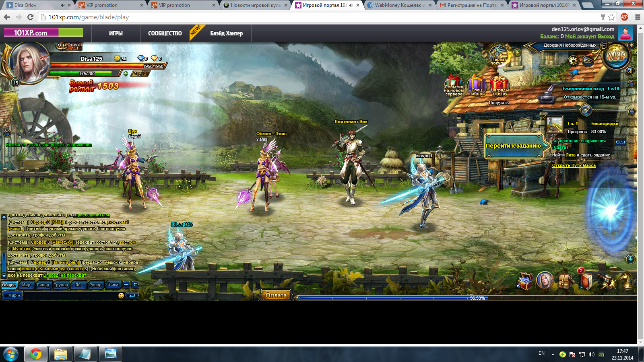Screen dimensions: 644x362
Task: Click the player avatar portrait
Action: point(29,63)
